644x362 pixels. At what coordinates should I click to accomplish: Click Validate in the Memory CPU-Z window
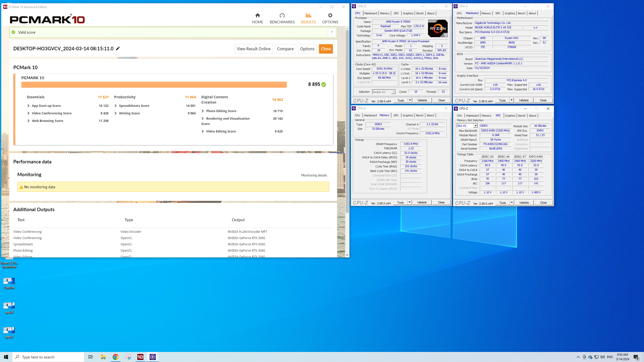pyautogui.click(x=422, y=202)
